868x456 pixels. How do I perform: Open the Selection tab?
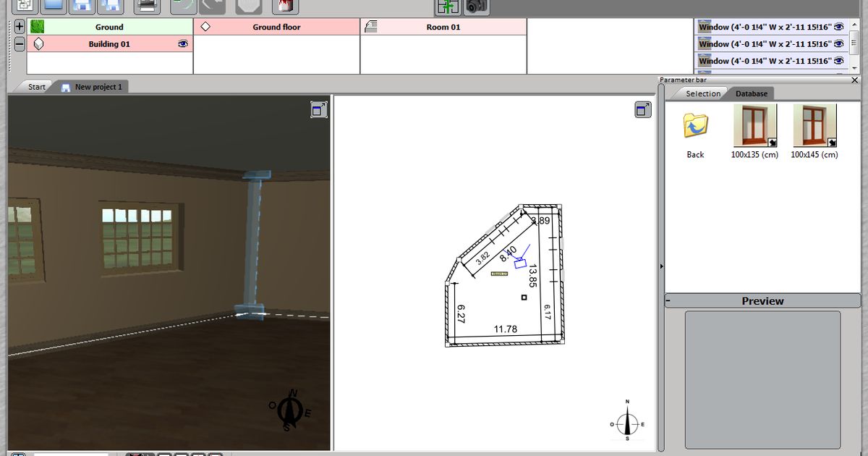click(x=703, y=93)
